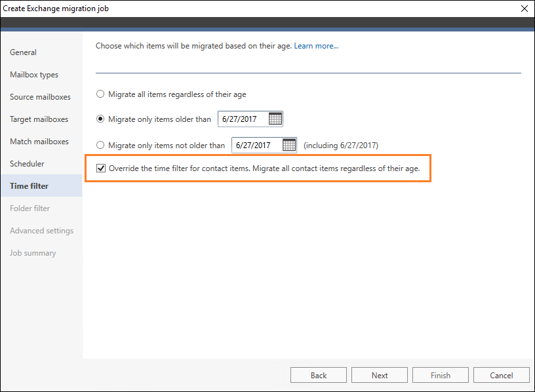Image resolution: width=535 pixels, height=392 pixels.
Task: Click 'Choose which items will be migrated' description
Action: (193, 46)
